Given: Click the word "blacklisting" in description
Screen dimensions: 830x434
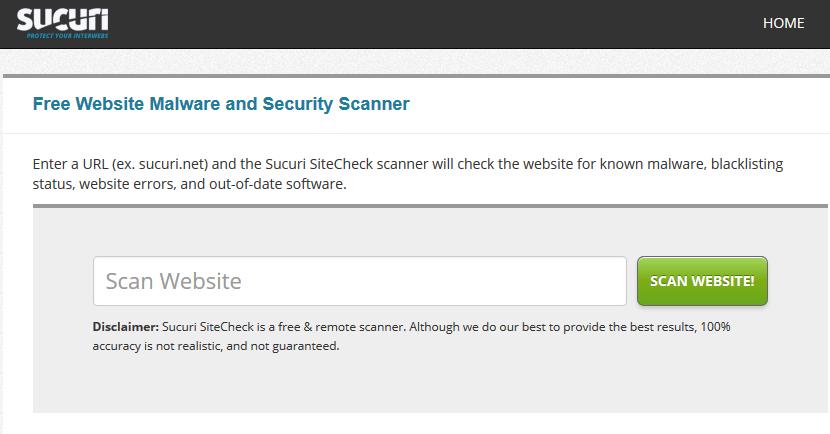Looking at the screenshot, I should (747, 164).
